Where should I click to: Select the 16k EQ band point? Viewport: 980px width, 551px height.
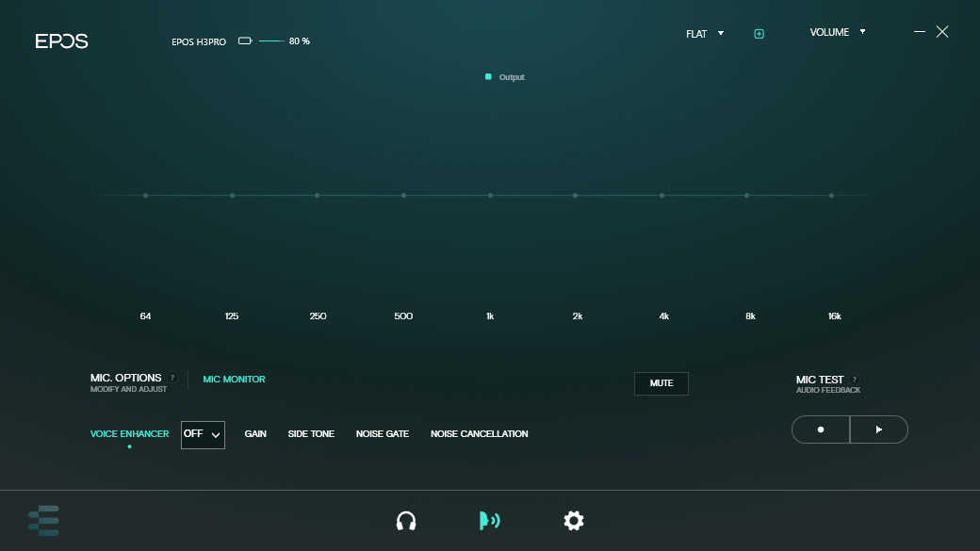[x=832, y=196]
